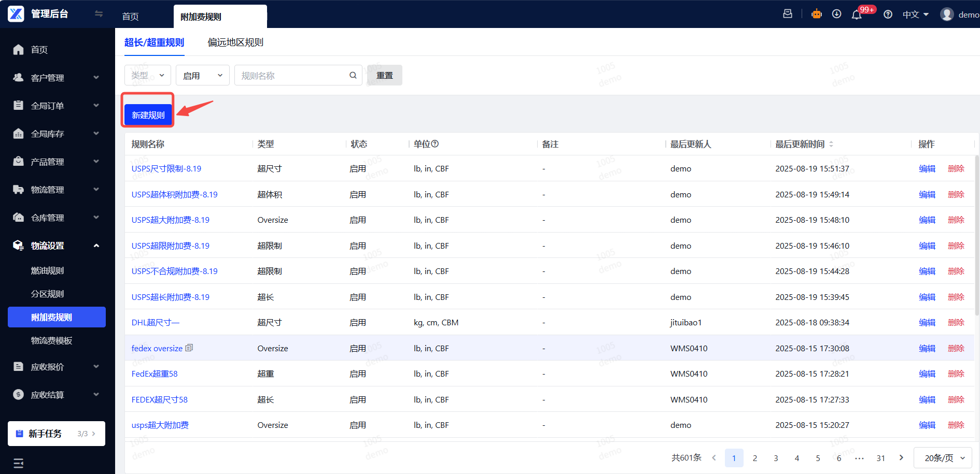The width and height of the screenshot is (980, 474).
Task: Click the notification bell icon
Action: click(857, 15)
